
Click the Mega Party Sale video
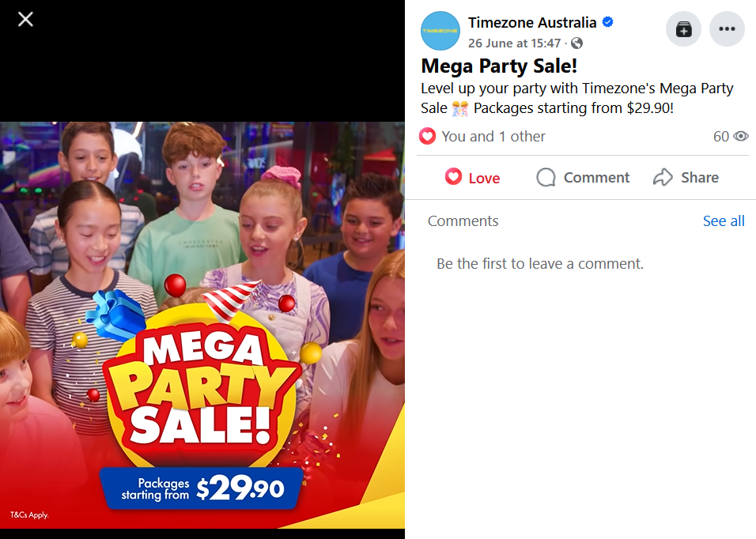pos(202,325)
